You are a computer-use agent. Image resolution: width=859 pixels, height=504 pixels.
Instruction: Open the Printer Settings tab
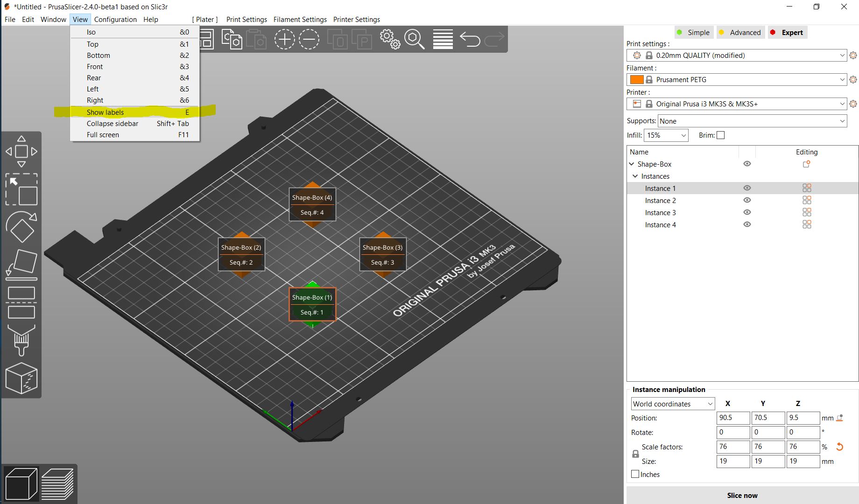[356, 19]
